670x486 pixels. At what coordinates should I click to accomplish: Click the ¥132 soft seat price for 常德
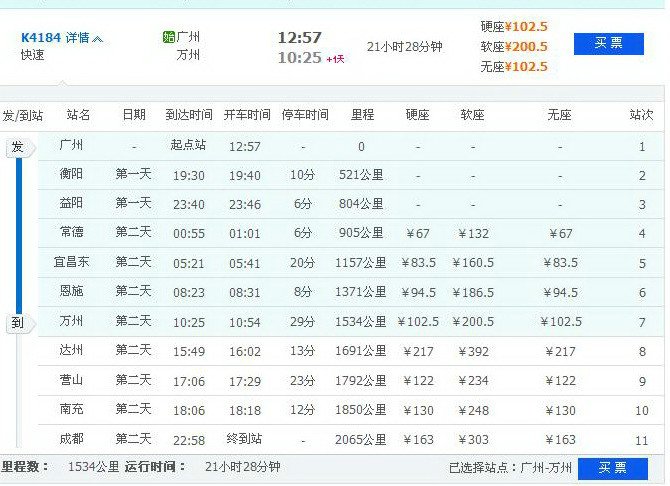[473, 234]
